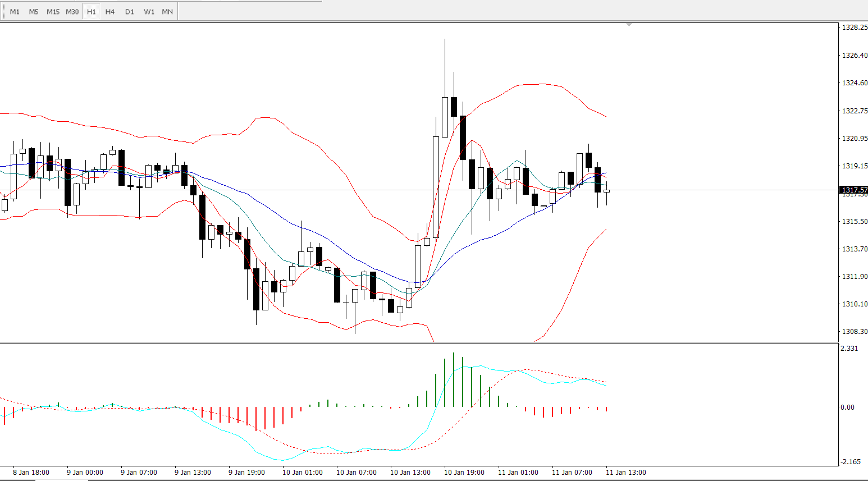Click the 0.00 indicator level label

847,407
